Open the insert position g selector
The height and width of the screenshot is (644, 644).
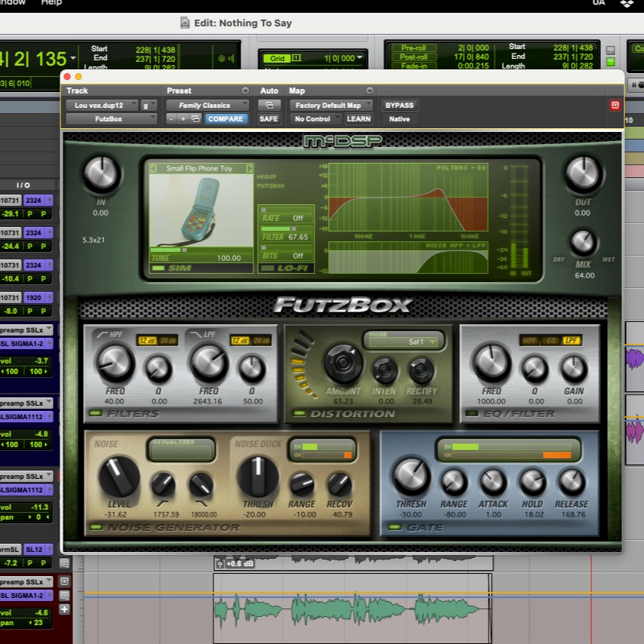[x=149, y=105]
